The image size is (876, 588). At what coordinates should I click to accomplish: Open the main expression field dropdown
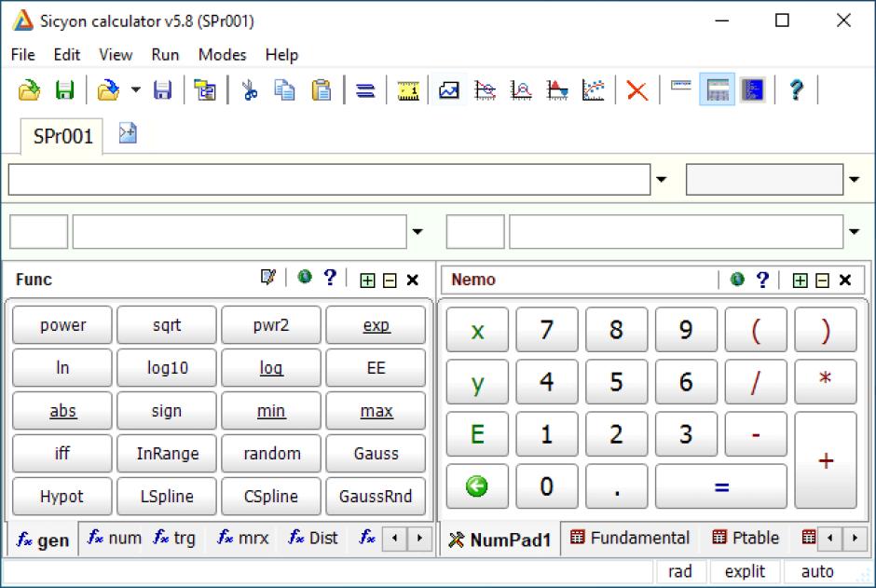tap(662, 179)
